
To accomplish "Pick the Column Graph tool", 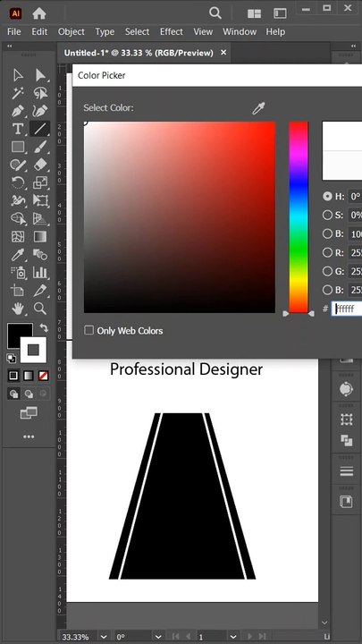I will (x=40, y=272).
